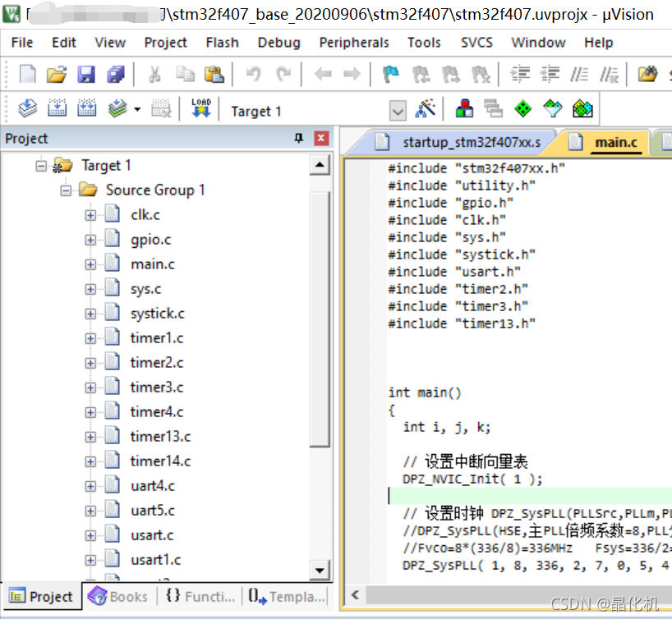
Task: Click the Unindent selection icon
Action: pyautogui.click(x=550, y=74)
